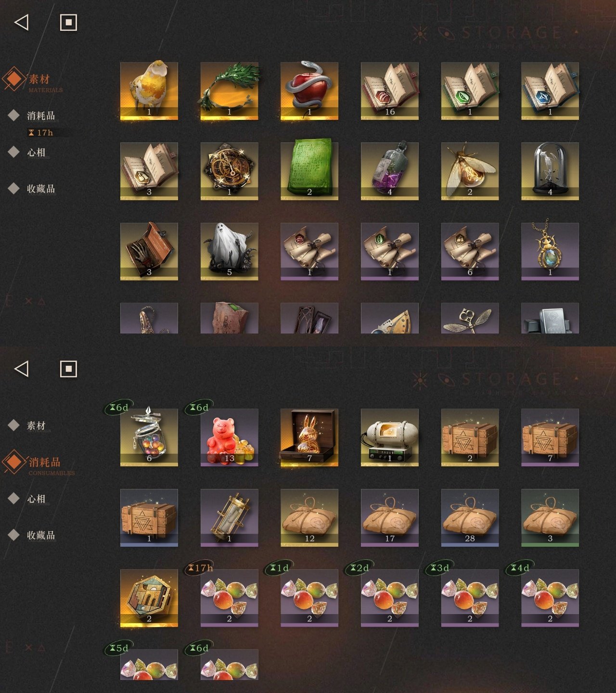Screen dimensions: 616x693
Task: Open 收藏品 tab in the lower panel
Action: [x=41, y=535]
